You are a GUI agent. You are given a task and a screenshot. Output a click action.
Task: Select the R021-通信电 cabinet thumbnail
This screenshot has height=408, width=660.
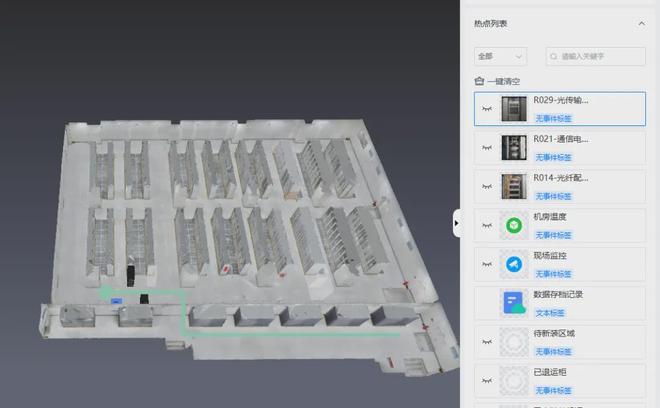pos(513,148)
